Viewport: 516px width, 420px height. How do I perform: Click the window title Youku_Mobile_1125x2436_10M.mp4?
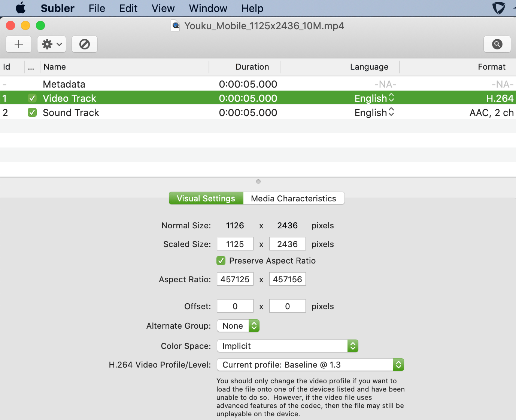[x=264, y=26]
